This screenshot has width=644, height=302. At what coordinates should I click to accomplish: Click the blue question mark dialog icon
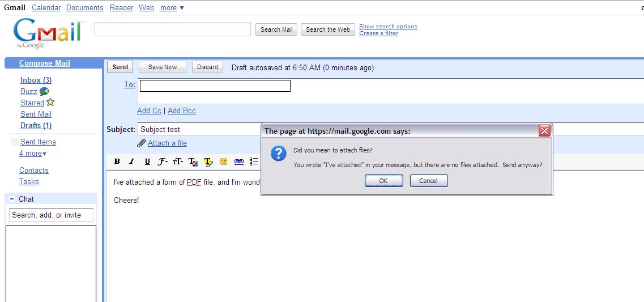279,153
